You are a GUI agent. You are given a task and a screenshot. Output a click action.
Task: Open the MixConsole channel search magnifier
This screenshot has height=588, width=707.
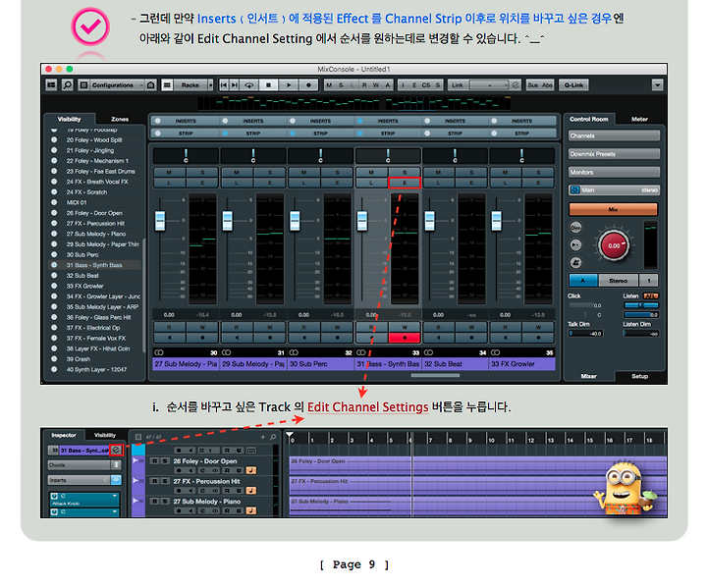click(x=67, y=84)
